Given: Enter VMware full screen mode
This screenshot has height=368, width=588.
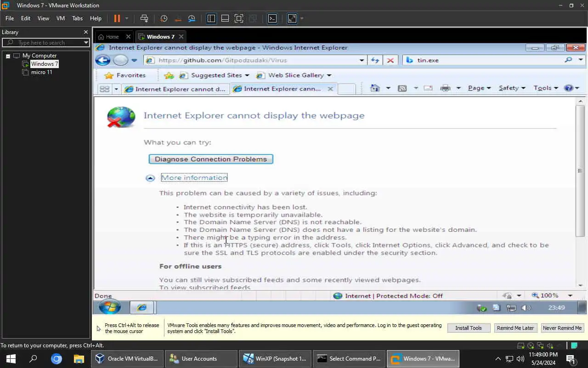Looking at the screenshot, I should coord(239,18).
